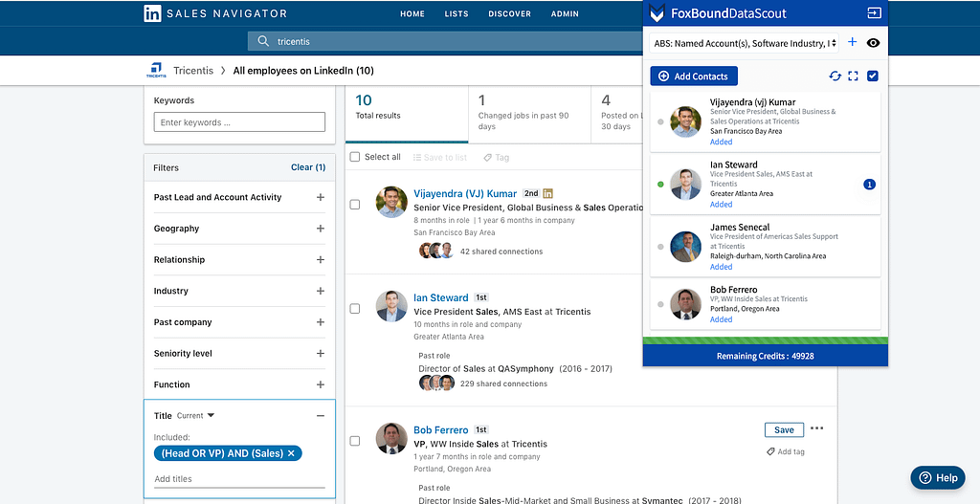980x504 pixels.
Task: Toggle the blue select-all checkbox in FoxBound
Action: 873,77
